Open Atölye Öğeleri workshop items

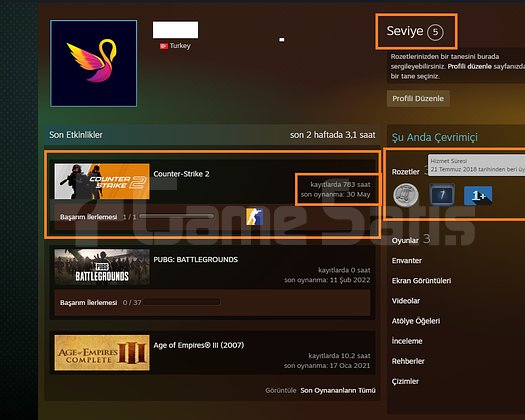tap(416, 321)
